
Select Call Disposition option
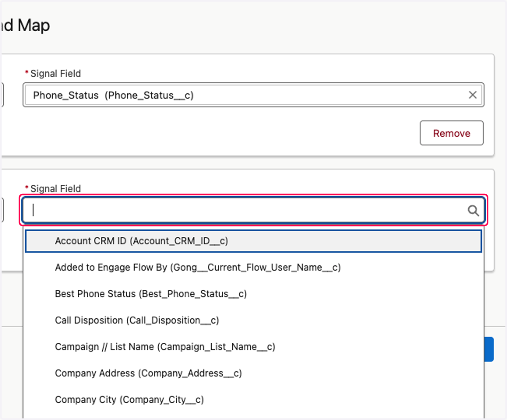point(253,320)
